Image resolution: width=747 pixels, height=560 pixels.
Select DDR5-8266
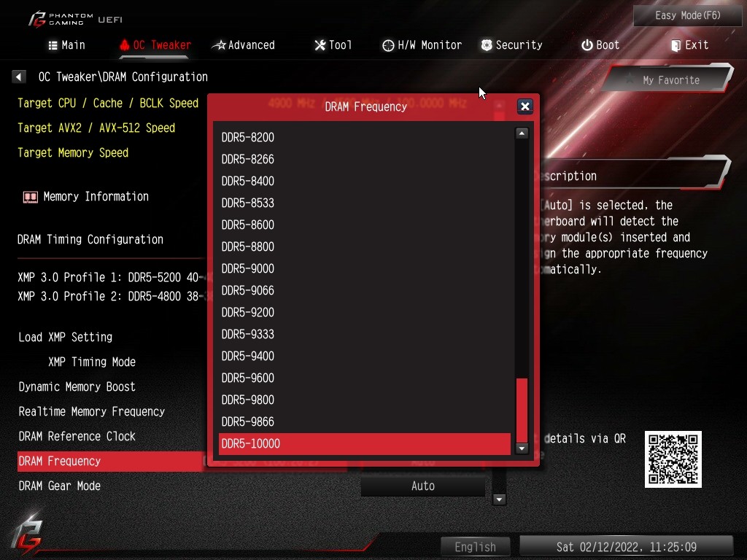(365, 159)
